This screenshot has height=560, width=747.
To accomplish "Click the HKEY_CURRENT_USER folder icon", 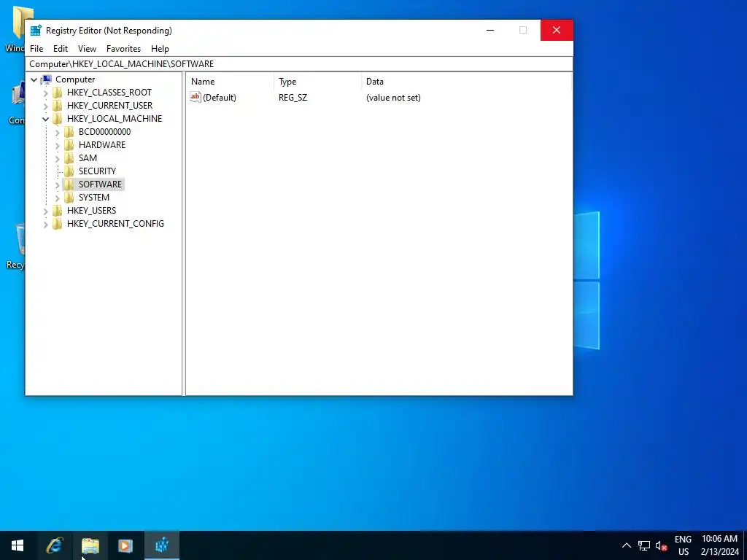I will click(x=58, y=106).
